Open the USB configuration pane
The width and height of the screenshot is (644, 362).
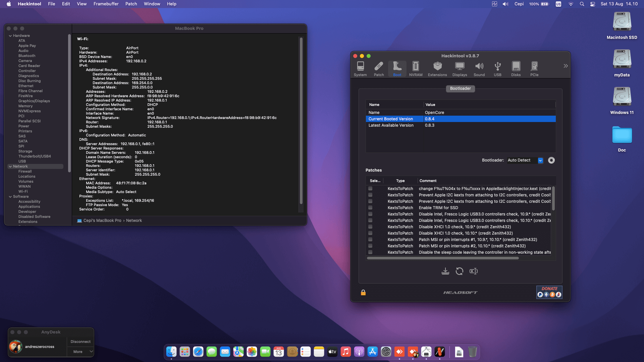coord(497,69)
